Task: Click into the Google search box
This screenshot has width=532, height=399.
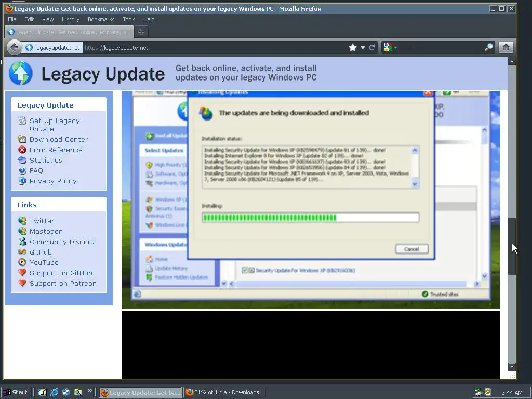Action: point(441,47)
